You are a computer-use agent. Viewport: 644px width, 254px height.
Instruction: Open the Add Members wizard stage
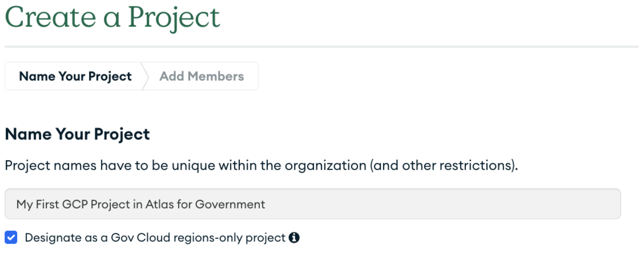(201, 76)
